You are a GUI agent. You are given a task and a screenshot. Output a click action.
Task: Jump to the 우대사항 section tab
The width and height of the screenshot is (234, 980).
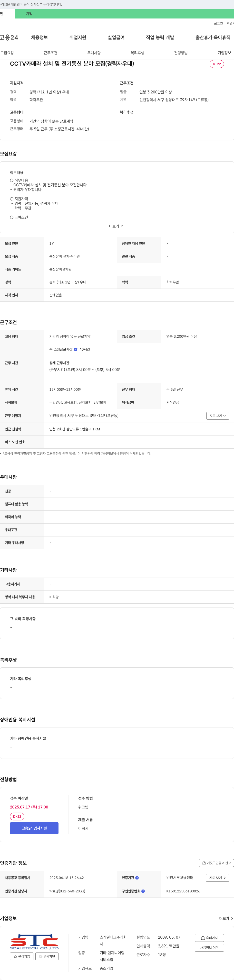(x=94, y=53)
